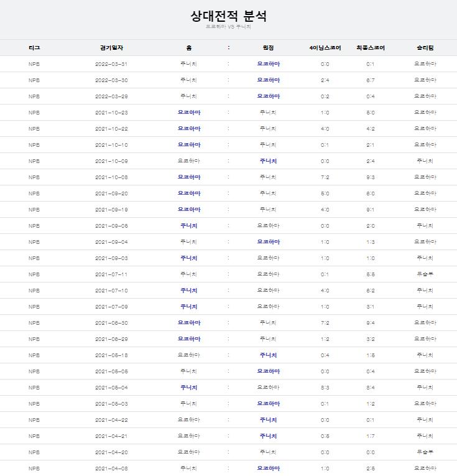Click the 승리팀 column header
This screenshot has height=476, width=457.
[425, 48]
